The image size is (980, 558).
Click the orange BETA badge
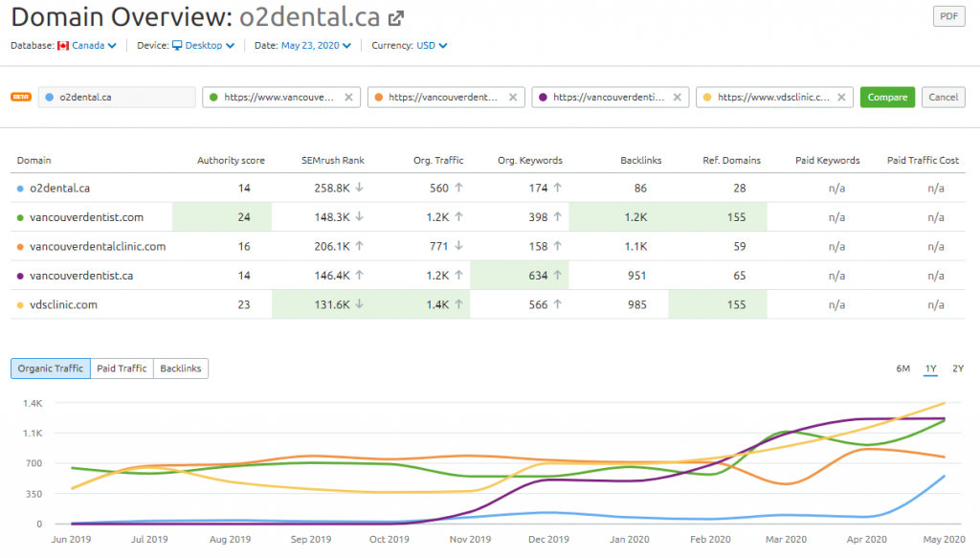[x=21, y=97]
